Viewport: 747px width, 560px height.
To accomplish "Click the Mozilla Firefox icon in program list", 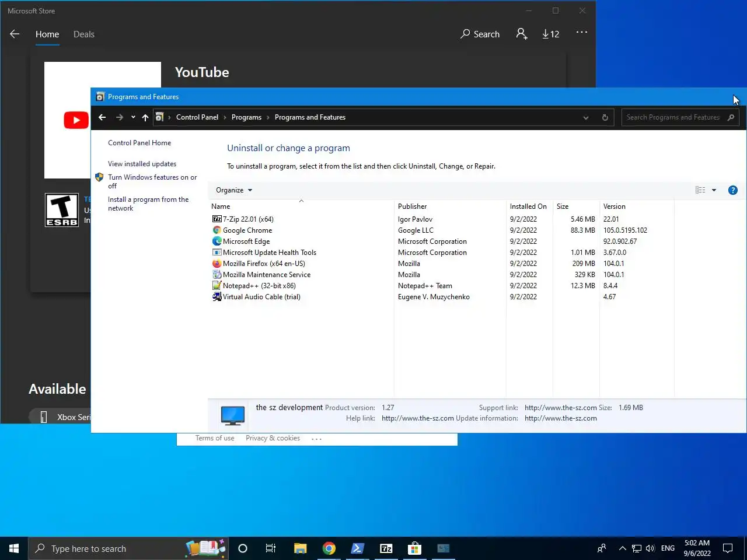I will coord(217,264).
